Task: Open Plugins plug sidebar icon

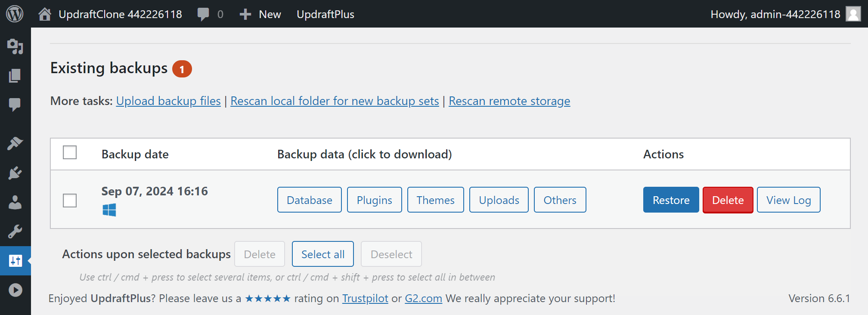Action: pos(15,173)
